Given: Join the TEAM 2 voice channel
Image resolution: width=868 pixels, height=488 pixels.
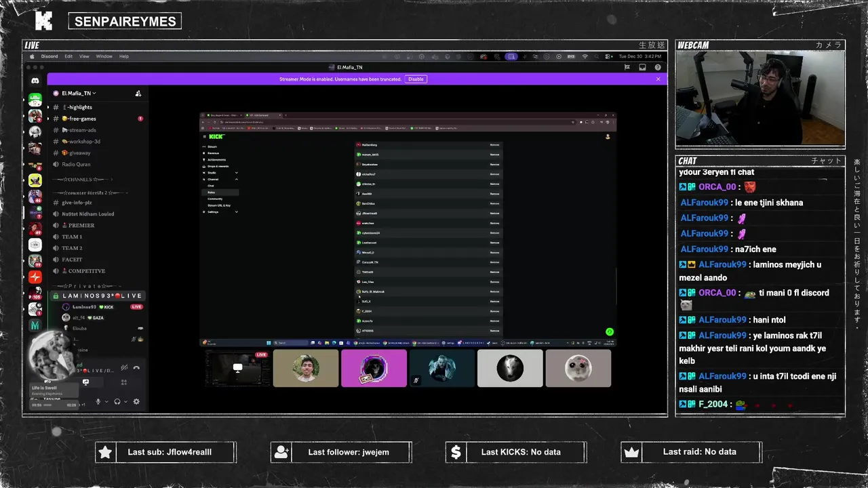Looking at the screenshot, I should pos(98,248).
